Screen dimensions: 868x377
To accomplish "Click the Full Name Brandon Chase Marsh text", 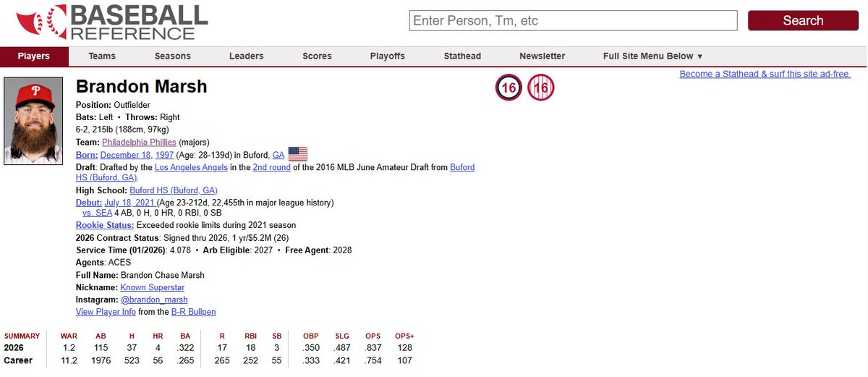I will pyautogui.click(x=140, y=275).
